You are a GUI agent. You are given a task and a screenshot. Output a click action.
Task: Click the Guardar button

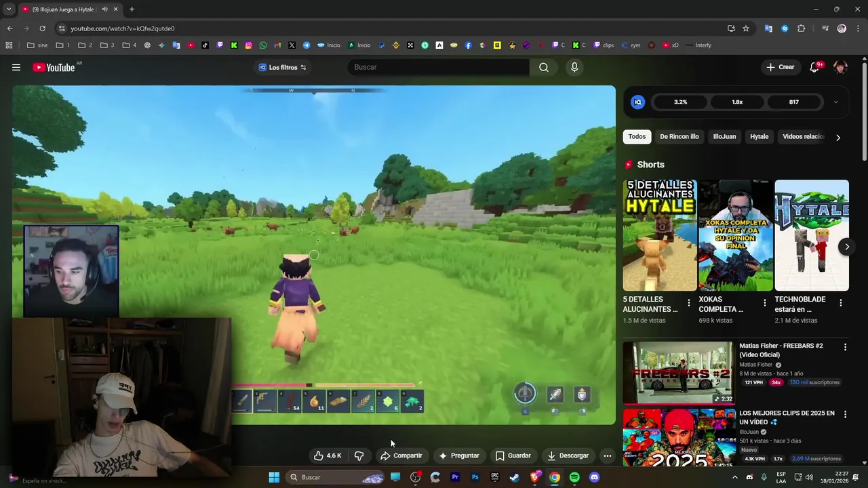[x=513, y=455]
